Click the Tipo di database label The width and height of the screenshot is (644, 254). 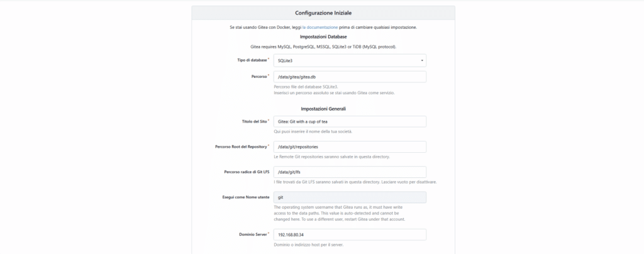coord(252,60)
